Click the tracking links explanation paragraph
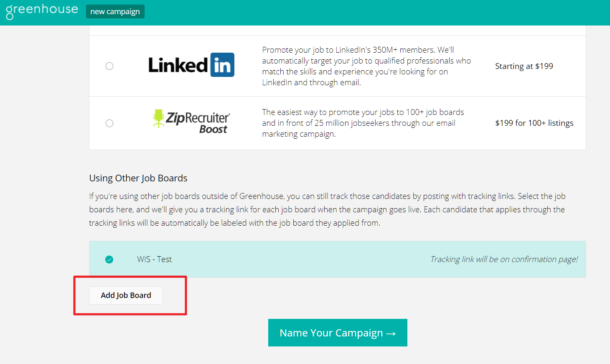Image resolution: width=610 pixels, height=364 pixels. (x=327, y=210)
